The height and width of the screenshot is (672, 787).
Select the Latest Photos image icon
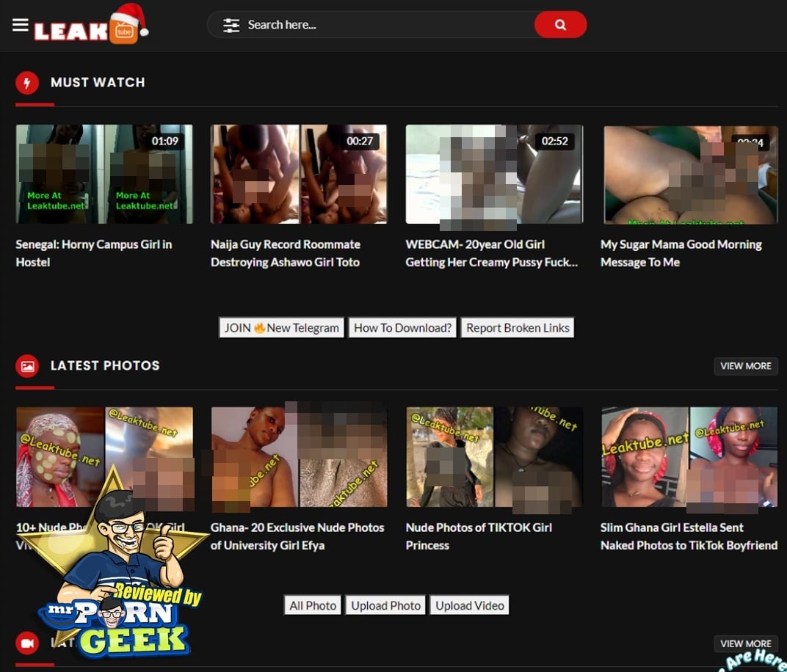(x=27, y=366)
